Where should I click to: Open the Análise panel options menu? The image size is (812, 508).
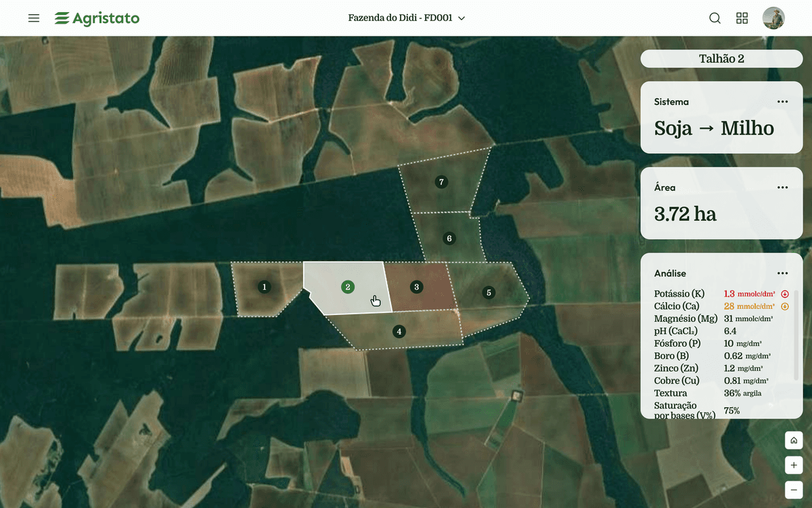tap(782, 273)
